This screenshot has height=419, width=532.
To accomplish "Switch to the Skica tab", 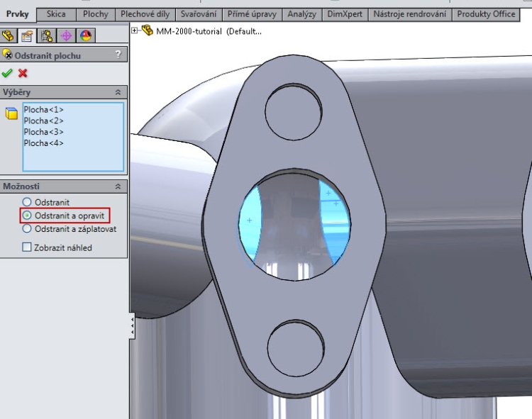I will [56, 14].
